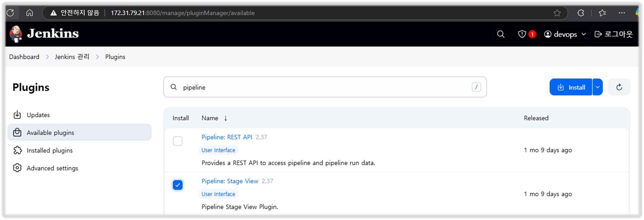Click the Updates download icon
This screenshot has width=644, height=220.
pos(17,115)
